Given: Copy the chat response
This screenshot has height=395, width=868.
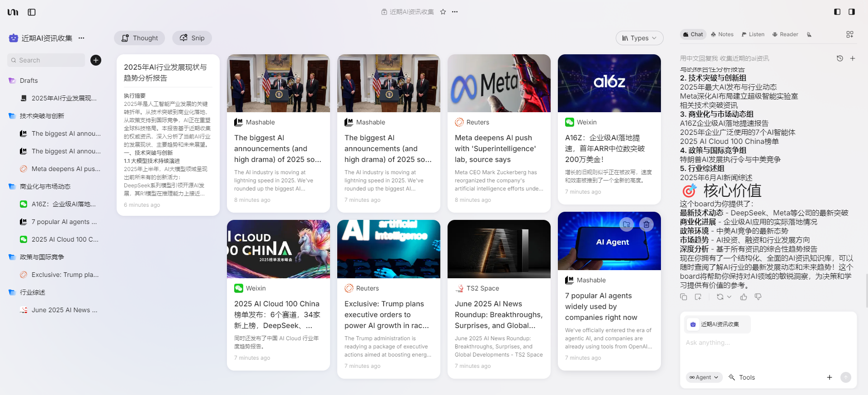Looking at the screenshot, I should (x=684, y=297).
